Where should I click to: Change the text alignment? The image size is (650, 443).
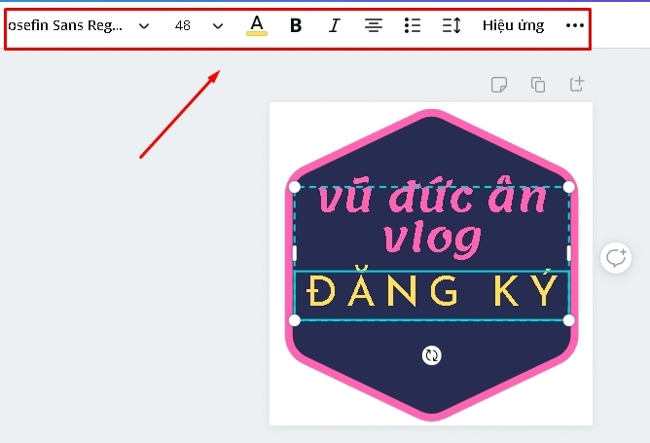point(373,26)
